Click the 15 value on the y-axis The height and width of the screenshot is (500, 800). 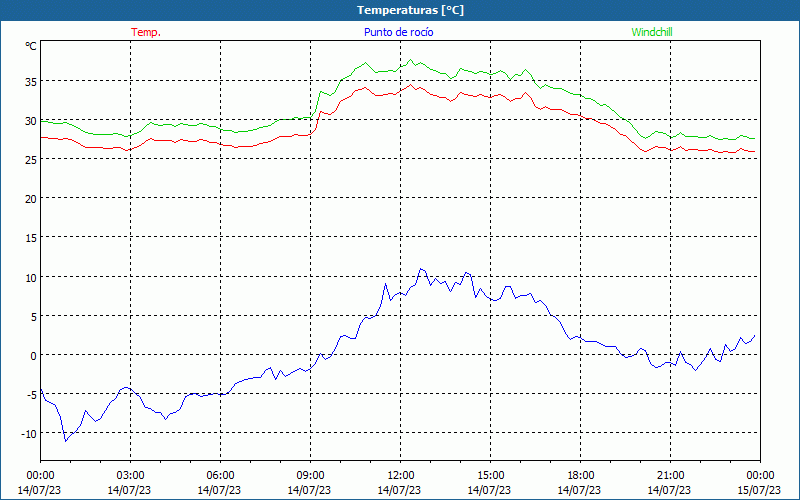pyautogui.click(x=30, y=238)
